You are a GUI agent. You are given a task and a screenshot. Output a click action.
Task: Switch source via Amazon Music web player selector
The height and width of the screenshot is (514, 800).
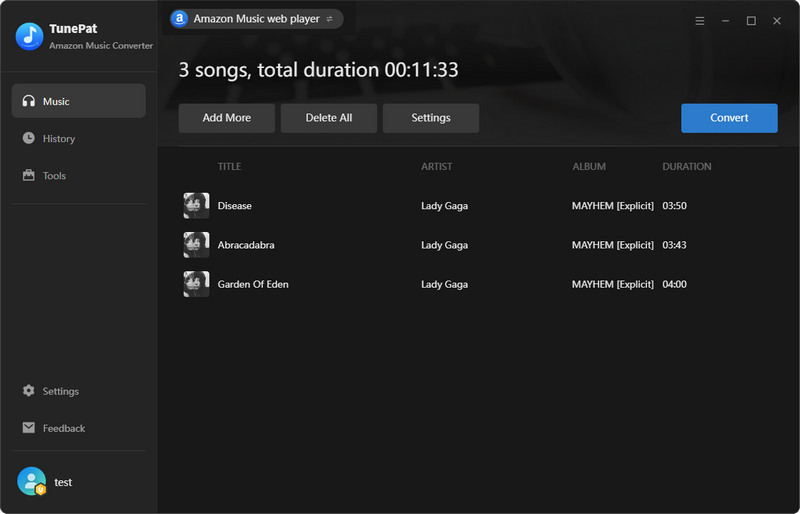pyautogui.click(x=257, y=19)
